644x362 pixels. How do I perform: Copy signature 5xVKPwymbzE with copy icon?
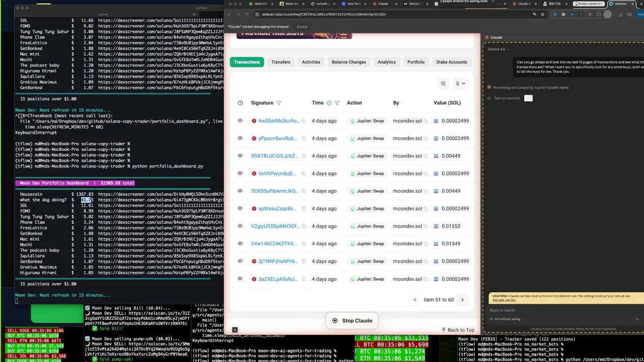click(x=304, y=174)
